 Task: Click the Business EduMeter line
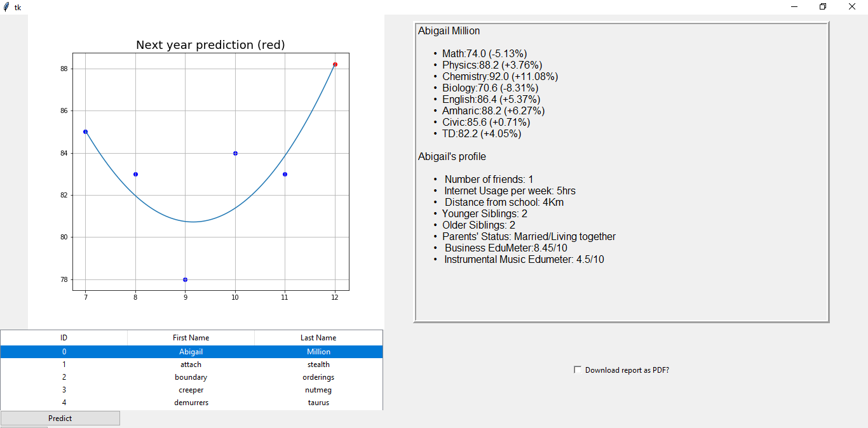pyautogui.click(x=506, y=248)
